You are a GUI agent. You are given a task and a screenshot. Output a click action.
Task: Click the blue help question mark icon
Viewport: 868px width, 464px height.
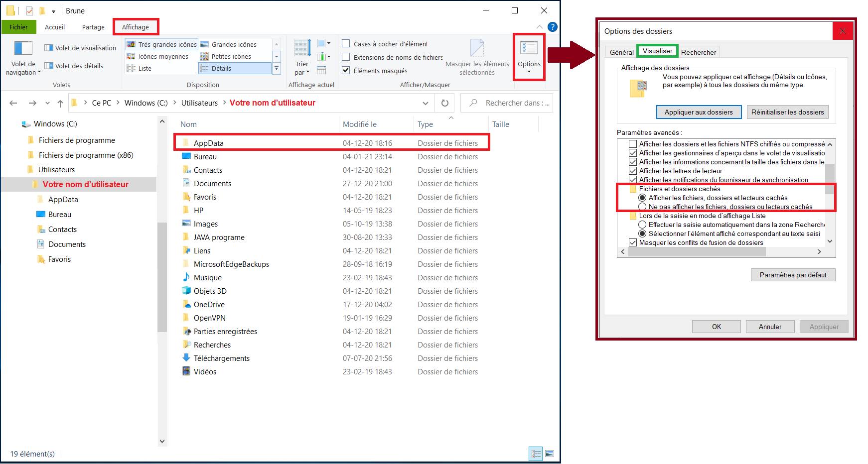click(x=552, y=27)
